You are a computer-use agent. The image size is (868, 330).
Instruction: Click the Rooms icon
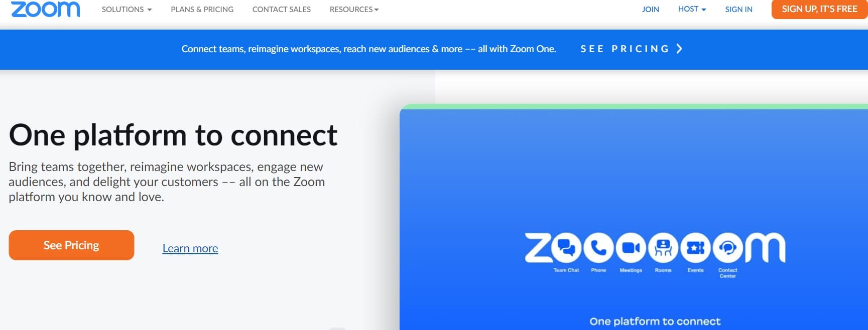coord(663,248)
